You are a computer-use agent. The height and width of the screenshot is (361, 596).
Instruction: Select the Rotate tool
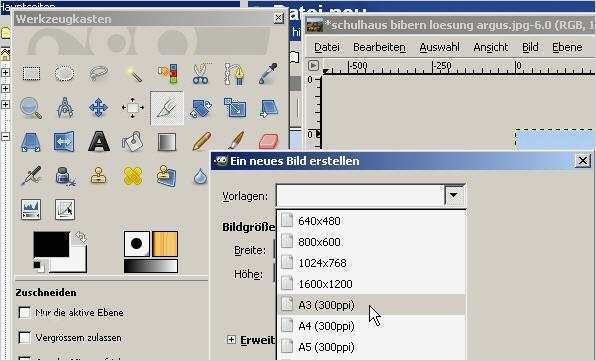201,108
